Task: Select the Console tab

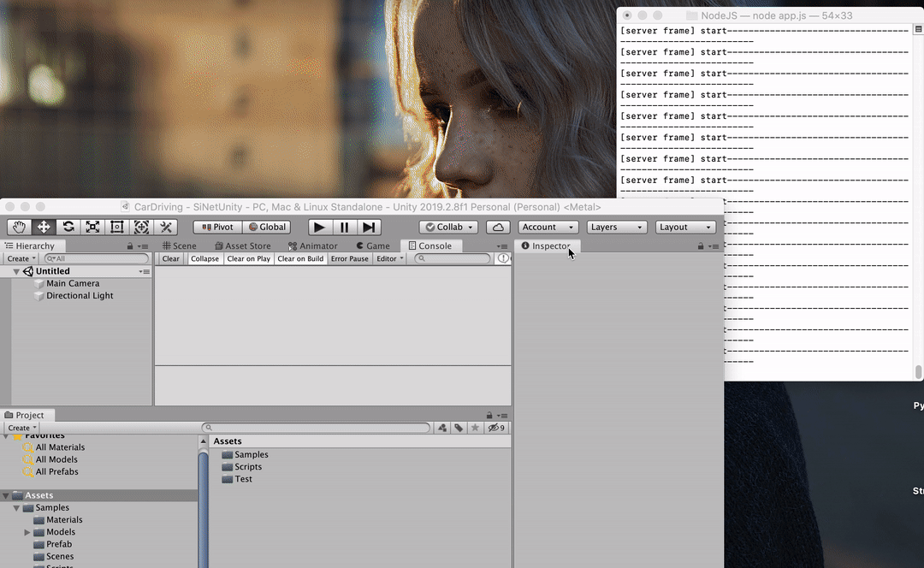Action: coord(430,246)
